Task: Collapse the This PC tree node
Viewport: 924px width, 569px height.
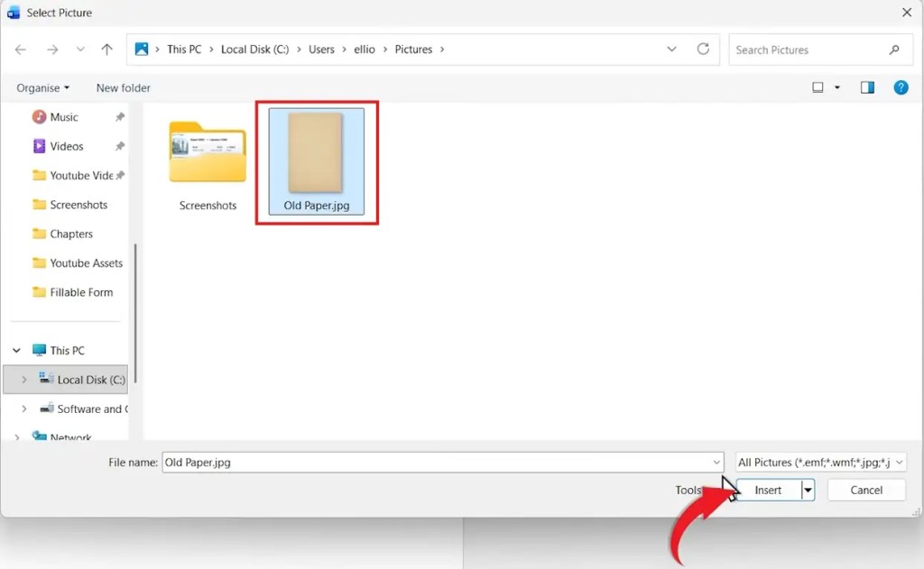Action: pos(16,350)
